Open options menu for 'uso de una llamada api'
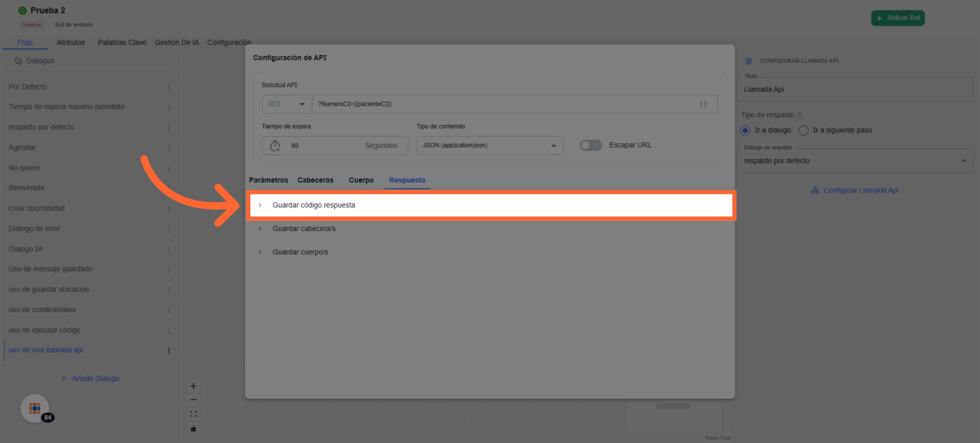The height and width of the screenshot is (443, 980). pyautogui.click(x=169, y=350)
